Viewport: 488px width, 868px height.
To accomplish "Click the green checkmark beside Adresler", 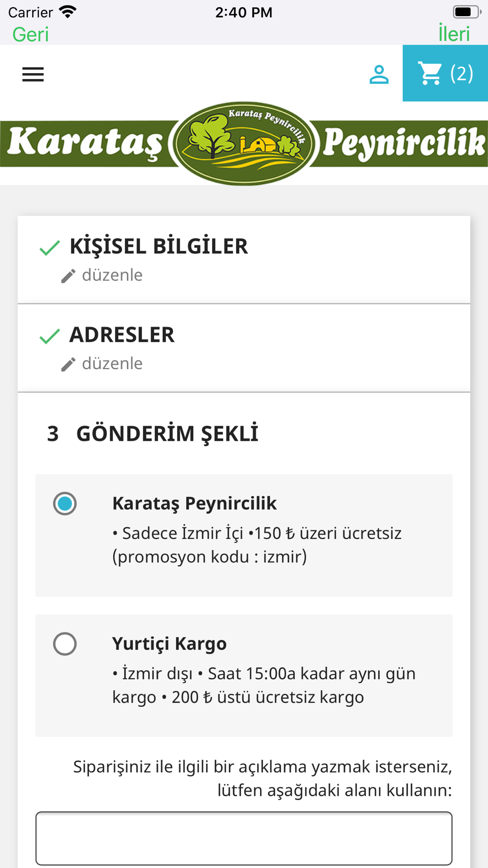I will 50,336.
